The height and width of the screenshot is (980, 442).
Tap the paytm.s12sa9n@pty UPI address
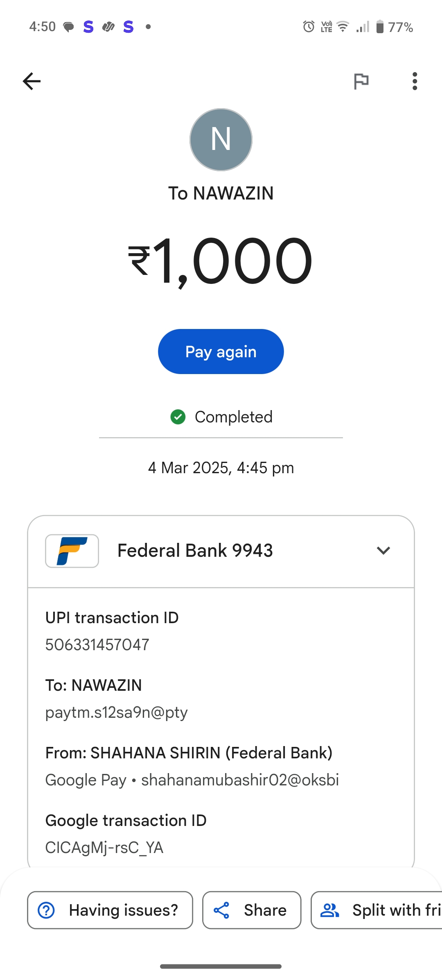click(x=117, y=712)
